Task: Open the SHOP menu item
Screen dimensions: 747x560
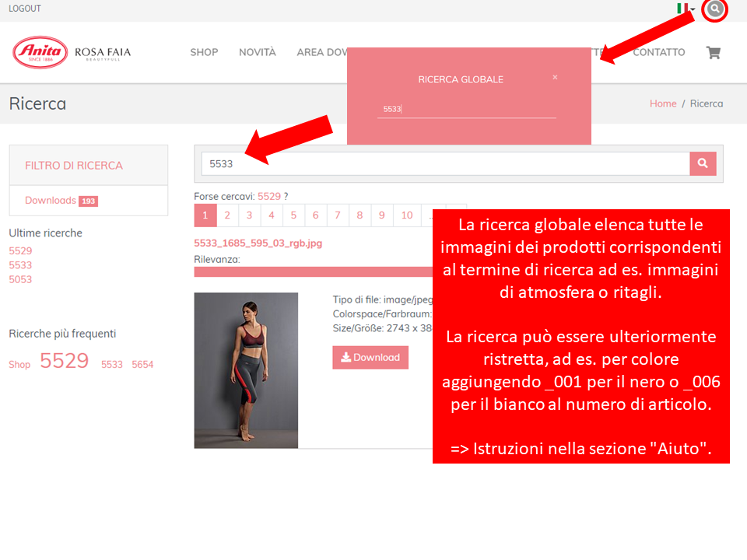Action: 204,52
